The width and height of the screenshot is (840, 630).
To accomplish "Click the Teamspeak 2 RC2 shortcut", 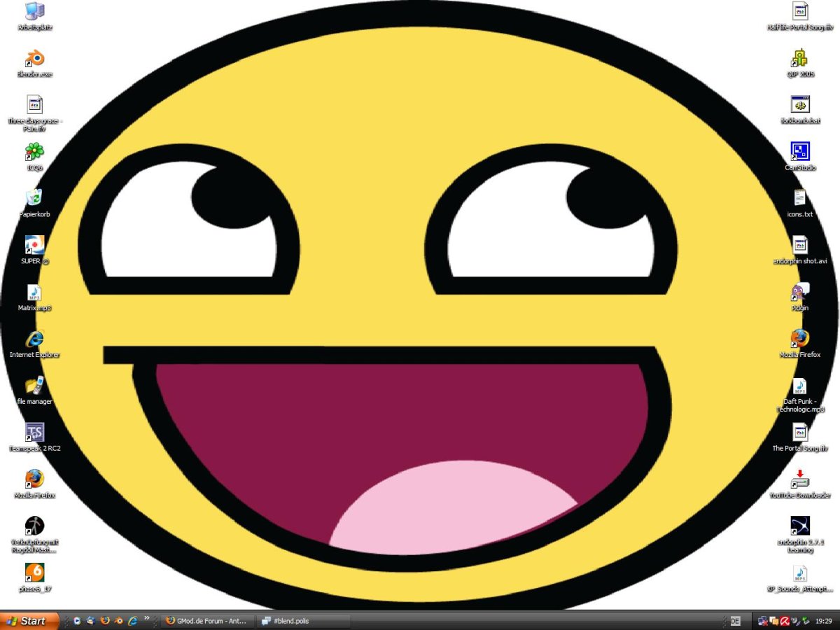I will pyautogui.click(x=34, y=433).
